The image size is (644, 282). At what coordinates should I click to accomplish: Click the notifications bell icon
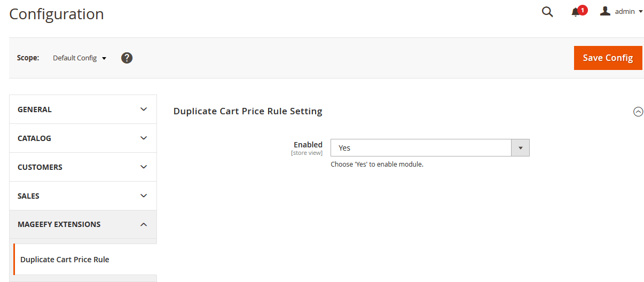click(575, 12)
